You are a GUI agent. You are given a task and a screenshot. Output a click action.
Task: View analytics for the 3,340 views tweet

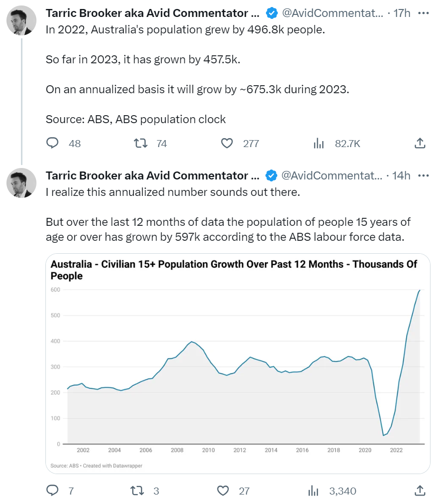[x=313, y=491]
